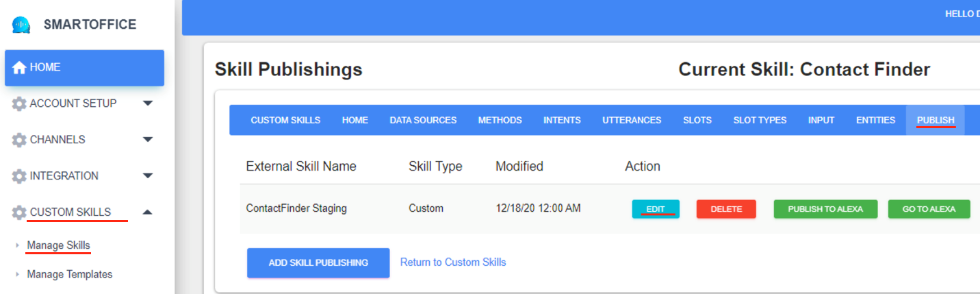Click the Integration gear icon

[x=19, y=176]
